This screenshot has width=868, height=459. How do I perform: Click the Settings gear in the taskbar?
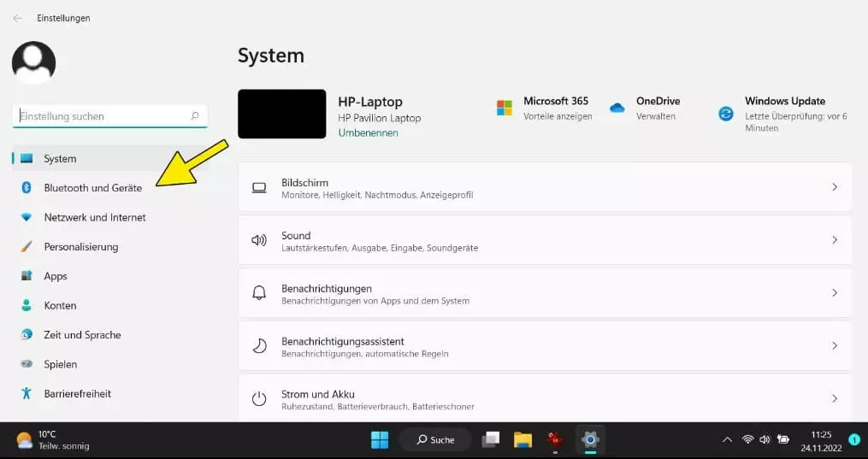click(x=590, y=440)
